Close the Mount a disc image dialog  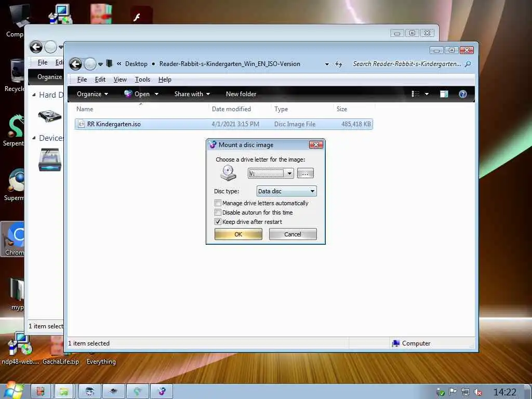(x=316, y=145)
